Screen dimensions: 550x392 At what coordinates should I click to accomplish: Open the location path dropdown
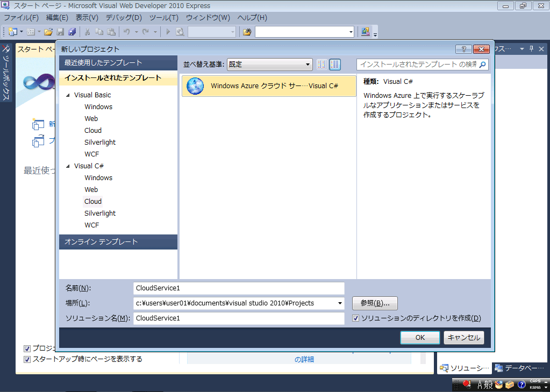coord(340,303)
